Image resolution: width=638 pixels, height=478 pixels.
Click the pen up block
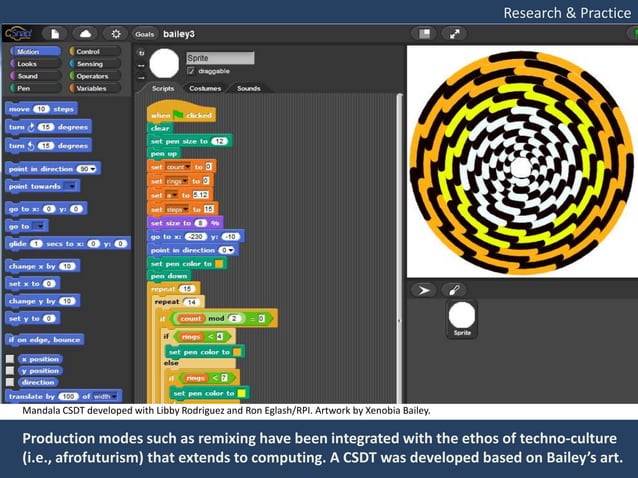(x=164, y=153)
